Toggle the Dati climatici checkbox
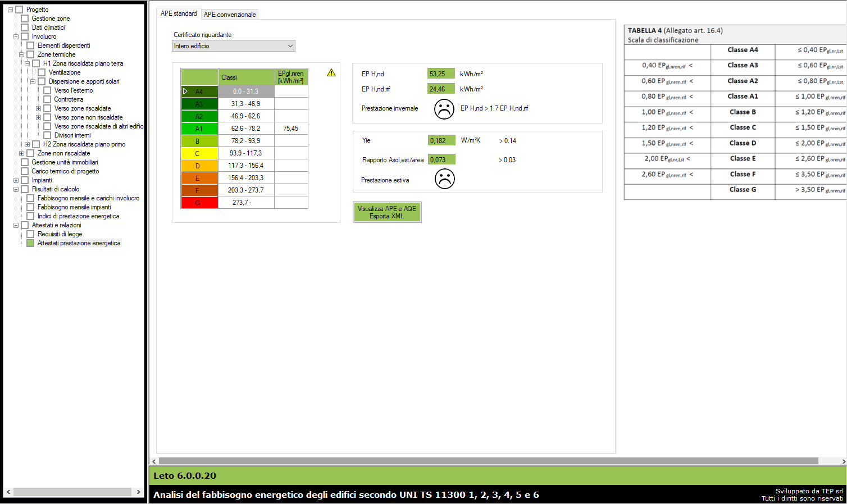Image resolution: width=847 pixels, height=504 pixels. [25, 28]
